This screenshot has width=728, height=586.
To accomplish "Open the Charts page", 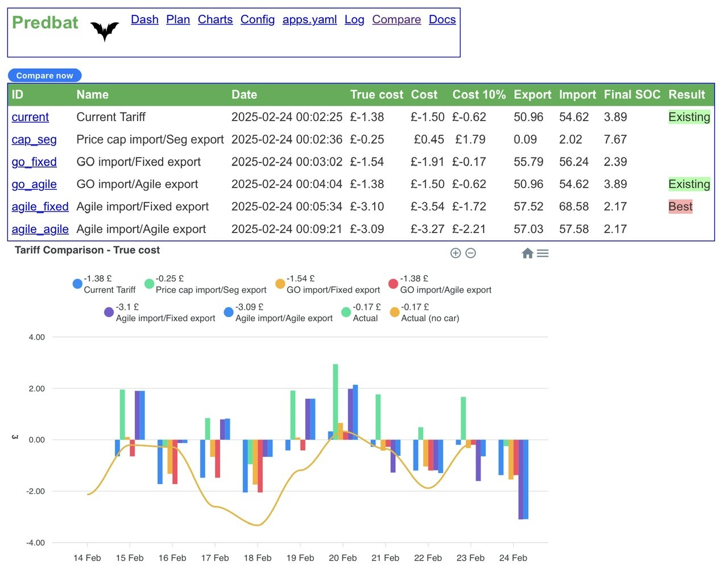I will coord(215,19).
